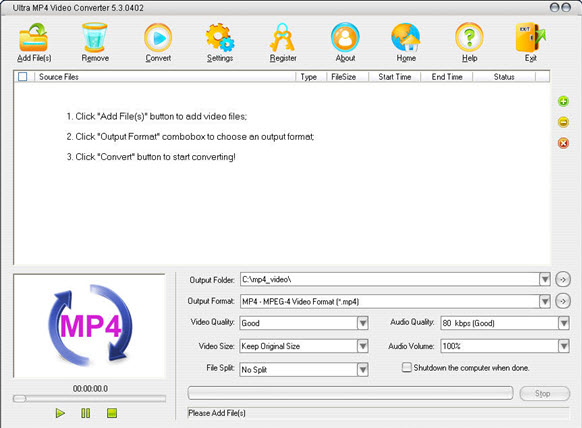Click the Start Time column header
The width and height of the screenshot is (582, 428).
pos(395,77)
